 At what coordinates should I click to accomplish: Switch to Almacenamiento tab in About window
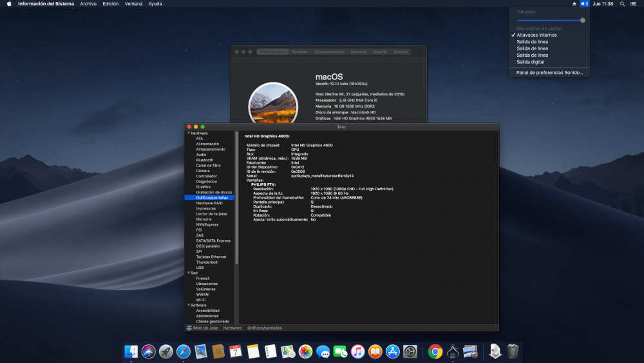[329, 52]
